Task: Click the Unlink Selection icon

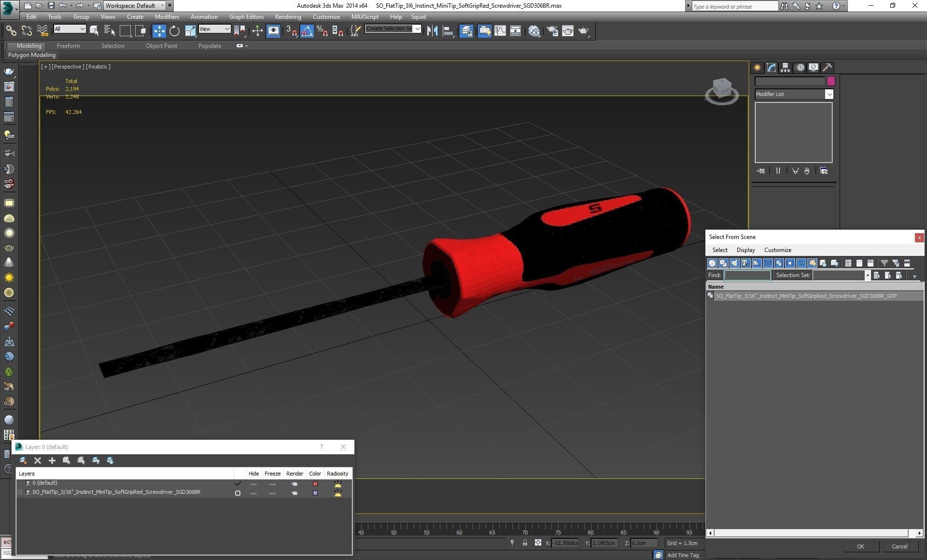Action: (x=27, y=31)
